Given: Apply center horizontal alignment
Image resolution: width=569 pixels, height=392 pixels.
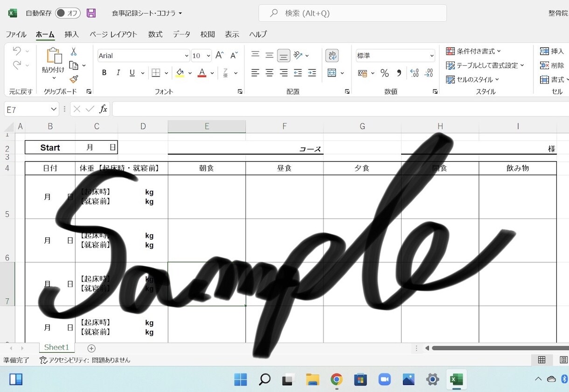Looking at the screenshot, I should 270,73.
